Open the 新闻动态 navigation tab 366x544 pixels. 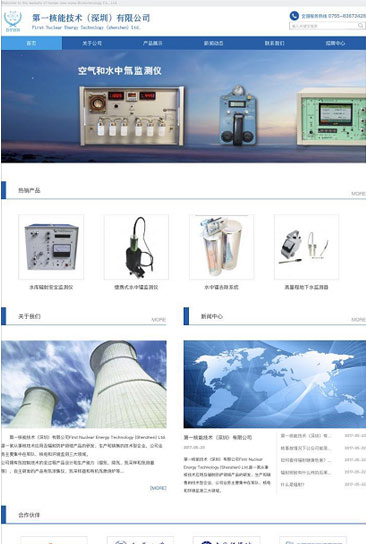pyautogui.click(x=214, y=43)
